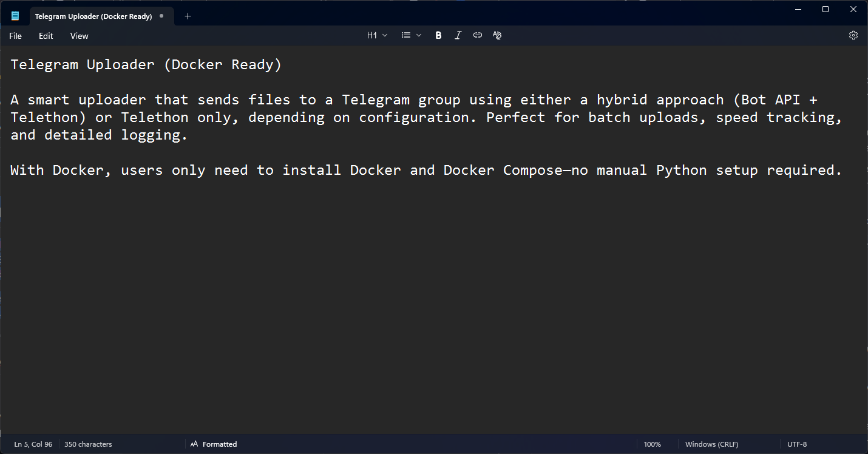
Task: Open the View menu
Action: click(80, 36)
